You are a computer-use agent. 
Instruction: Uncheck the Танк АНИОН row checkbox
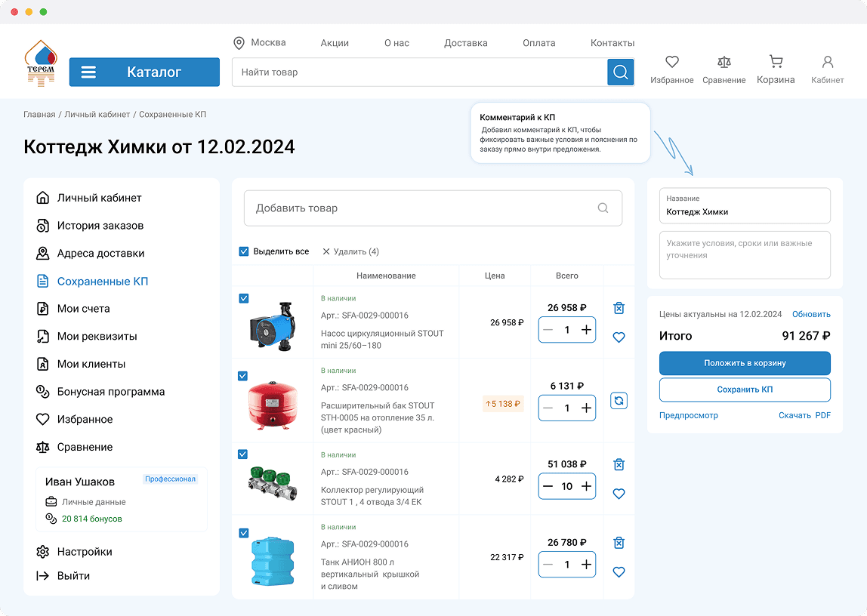click(243, 533)
